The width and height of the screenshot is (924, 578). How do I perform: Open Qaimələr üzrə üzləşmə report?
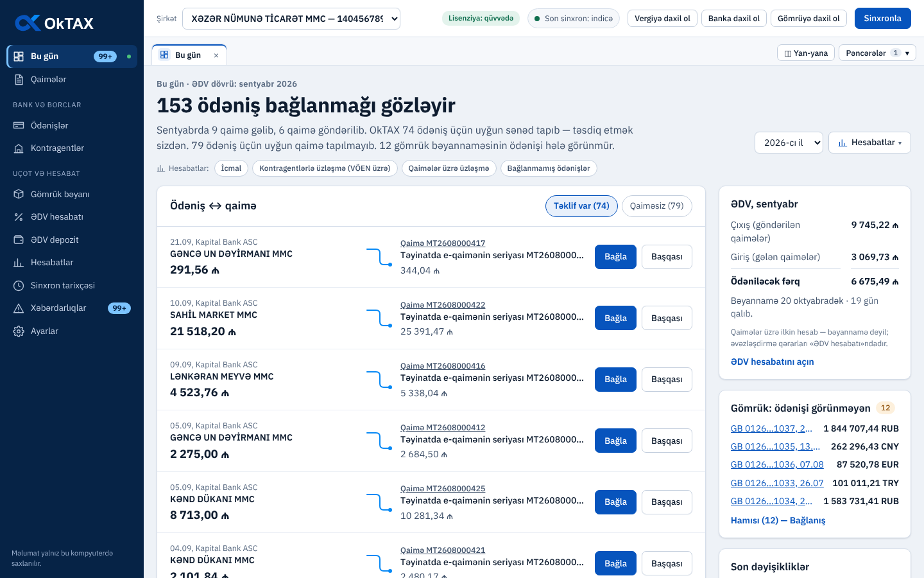click(449, 168)
